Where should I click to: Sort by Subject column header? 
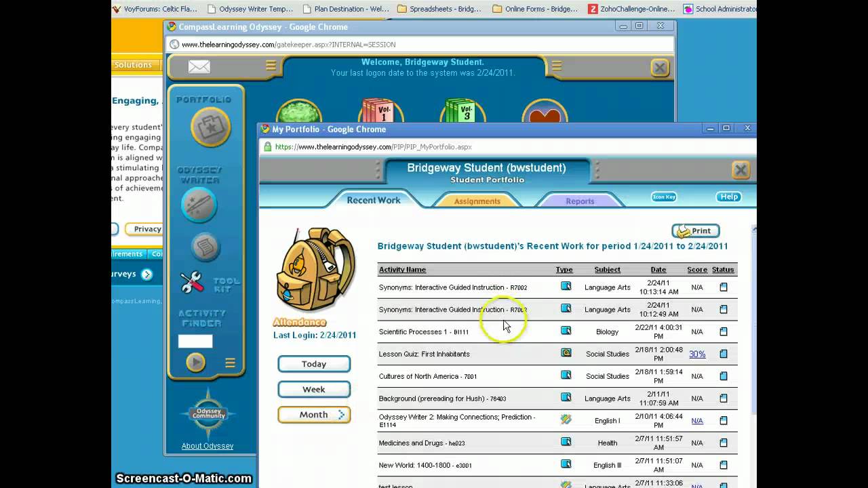click(607, 270)
